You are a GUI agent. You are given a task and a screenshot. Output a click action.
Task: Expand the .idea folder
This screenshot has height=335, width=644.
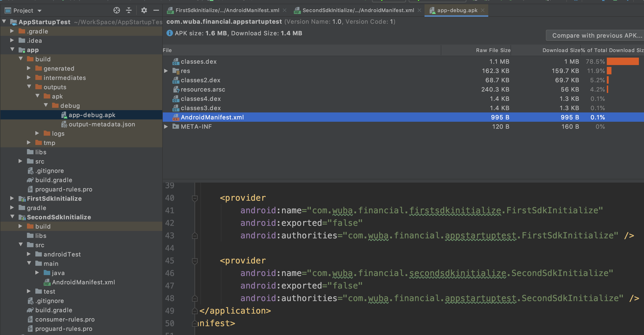click(12, 40)
